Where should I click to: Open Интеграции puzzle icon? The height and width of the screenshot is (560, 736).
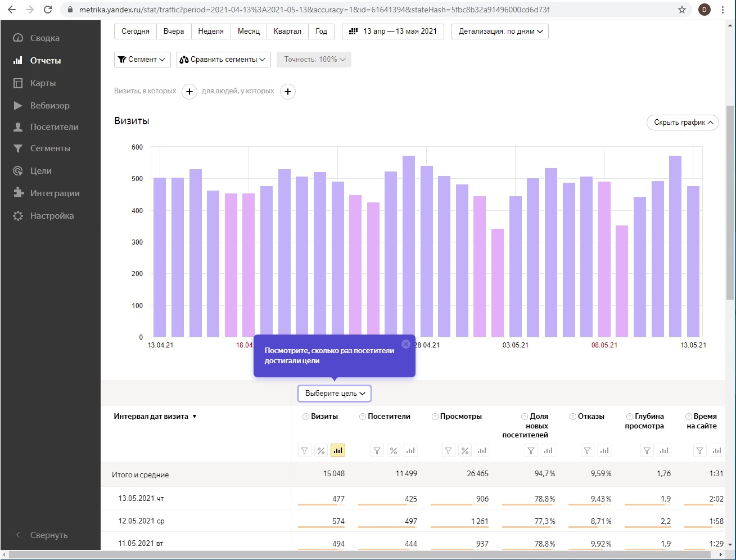coord(18,193)
